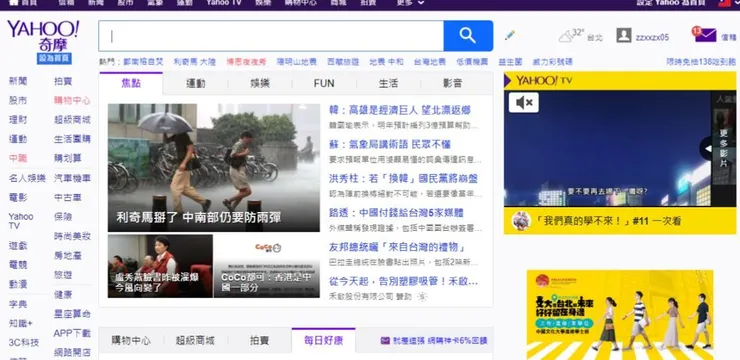Switch to the 娛樂 news tab
Viewport: 740px width, 360px height.
pyautogui.click(x=260, y=84)
